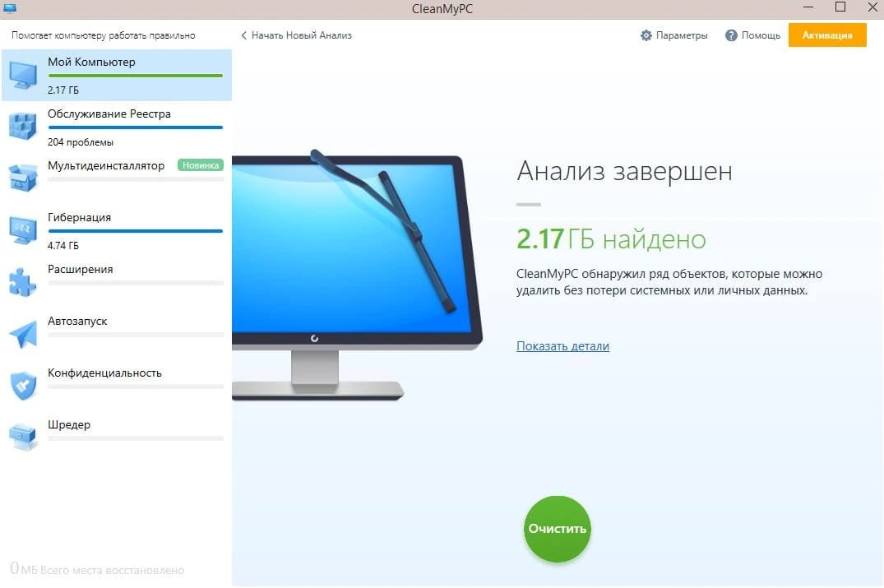Screen dimensions: 884x588
Task: Click the Extensions puzzle piece icon
Action: click(22, 282)
